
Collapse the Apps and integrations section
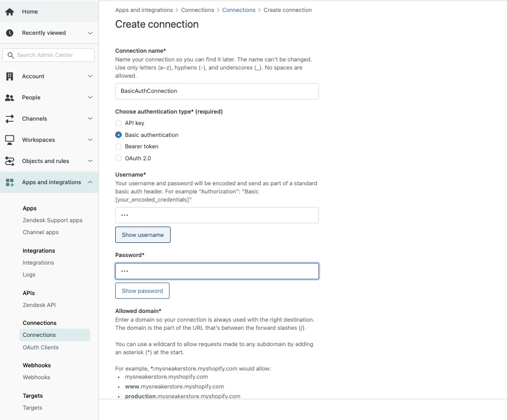click(x=90, y=183)
